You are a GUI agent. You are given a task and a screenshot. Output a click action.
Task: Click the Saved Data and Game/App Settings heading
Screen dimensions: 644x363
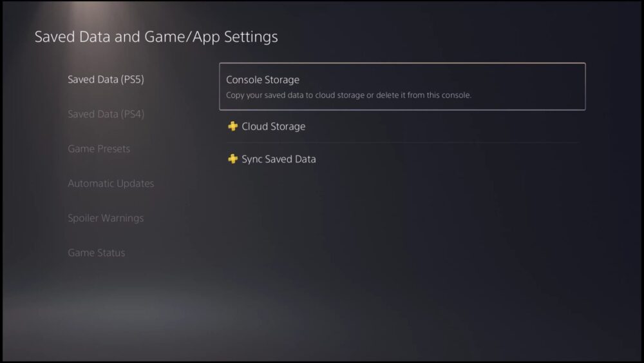click(156, 37)
